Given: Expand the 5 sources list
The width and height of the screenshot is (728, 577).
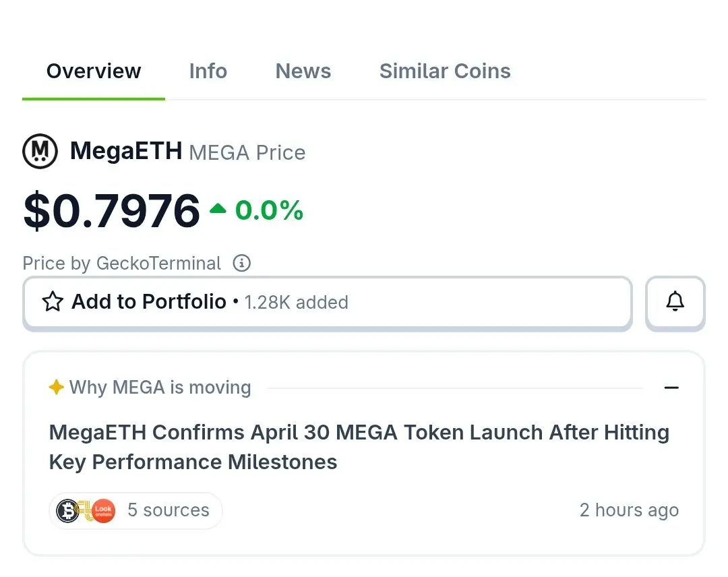Looking at the screenshot, I should coord(168,510).
